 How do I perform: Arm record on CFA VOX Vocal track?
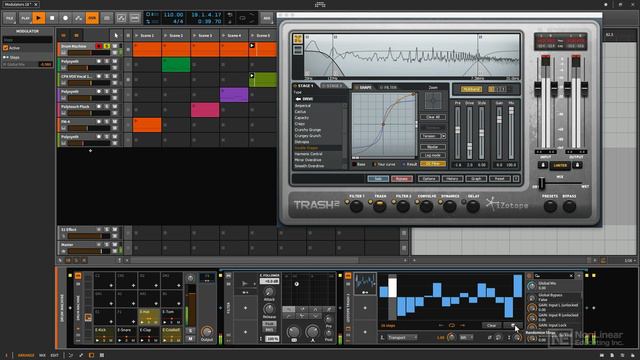[x=98, y=76]
